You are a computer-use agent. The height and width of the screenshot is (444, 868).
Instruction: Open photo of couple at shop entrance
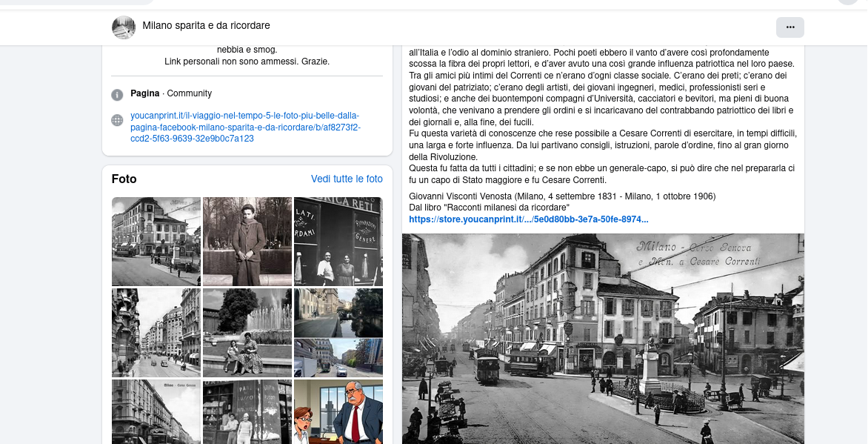[338, 241]
